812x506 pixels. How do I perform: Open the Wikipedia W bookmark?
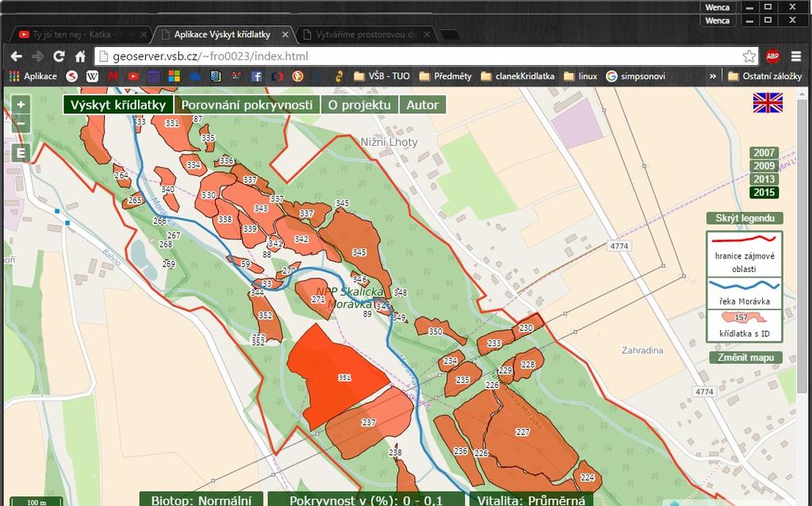coord(92,76)
